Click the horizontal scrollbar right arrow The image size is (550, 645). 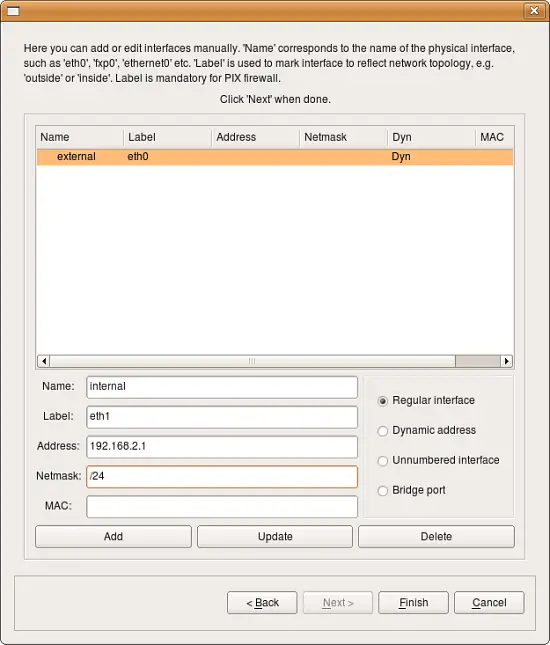pyautogui.click(x=506, y=361)
